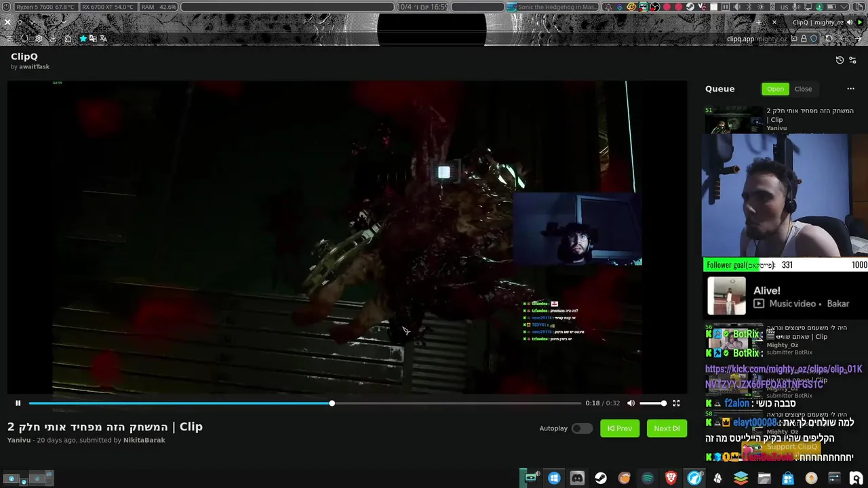The width and height of the screenshot is (868, 488).
Task: Set the queue to Open
Action: (775, 89)
